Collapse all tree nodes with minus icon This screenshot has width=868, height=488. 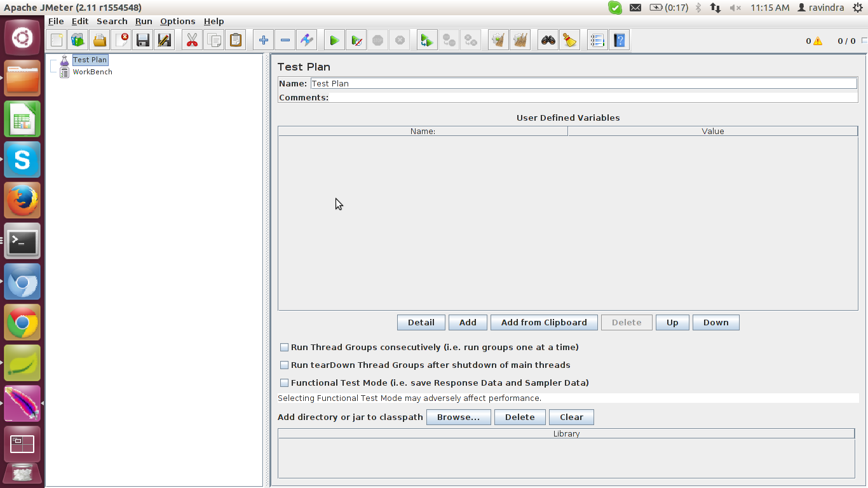coord(285,41)
